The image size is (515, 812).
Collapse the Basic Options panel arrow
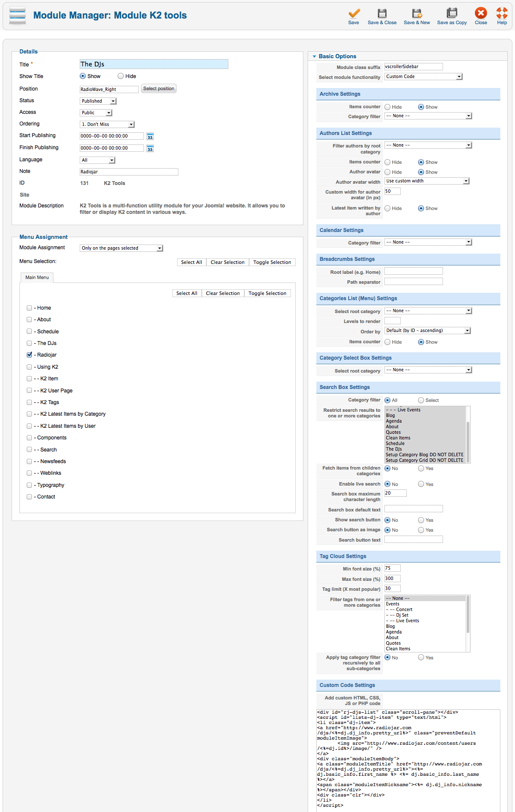(x=315, y=56)
